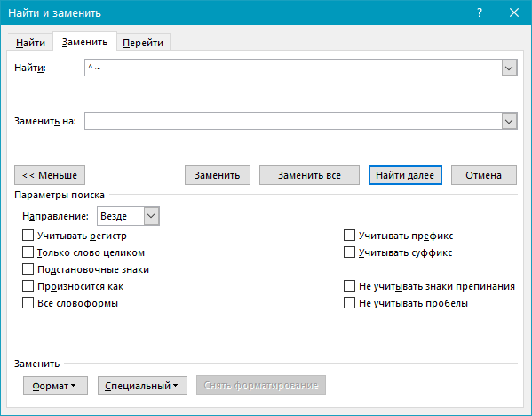Viewport: 532px width, 416px height.
Task: Toggle Подстановочные знаки checkbox
Action: 28,269
